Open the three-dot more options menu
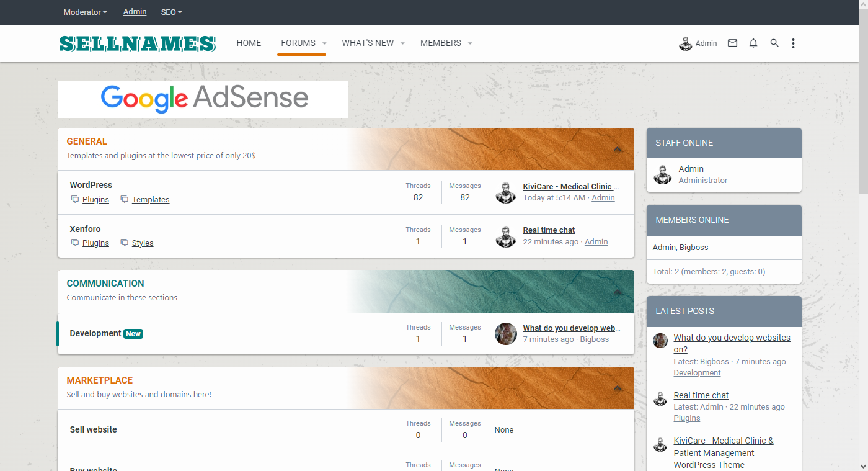Screen dimensions: 868x471 [x=793, y=43]
